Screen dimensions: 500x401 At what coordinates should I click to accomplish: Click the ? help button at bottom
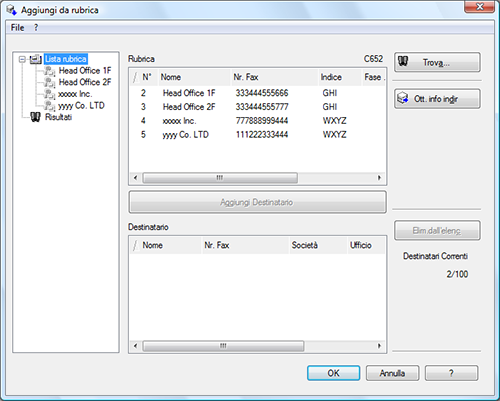coord(451,373)
